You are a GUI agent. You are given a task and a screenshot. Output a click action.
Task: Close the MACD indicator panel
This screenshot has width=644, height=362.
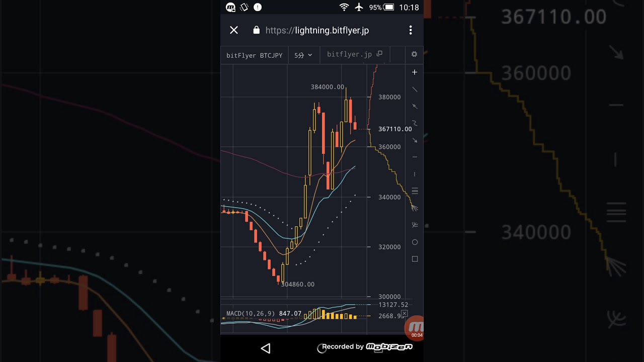point(404,314)
